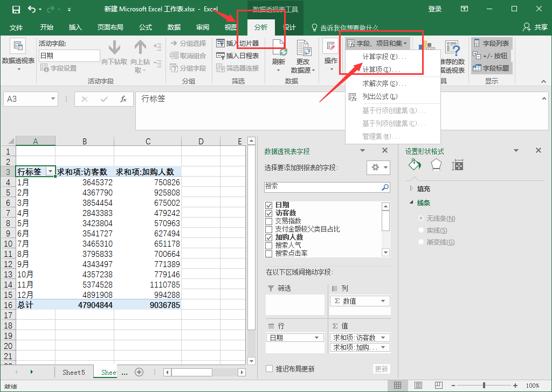Open the gear tools dropdown in field list
This screenshot has width=552, height=392.
pyautogui.click(x=378, y=167)
